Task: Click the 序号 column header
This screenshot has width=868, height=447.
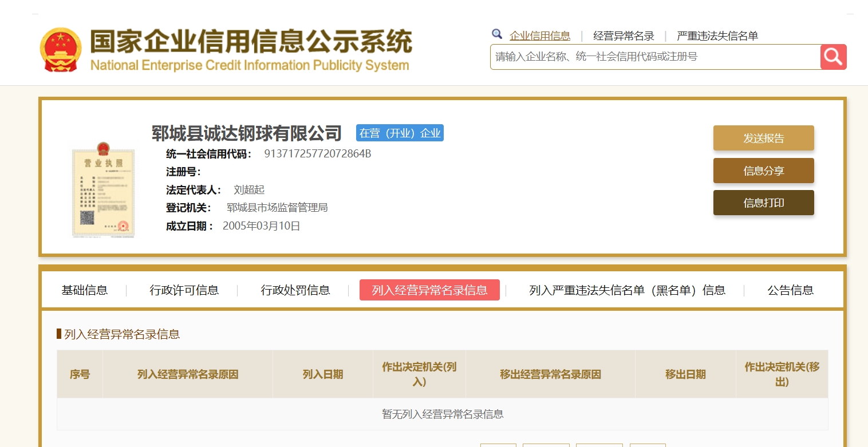Action: pyautogui.click(x=80, y=374)
